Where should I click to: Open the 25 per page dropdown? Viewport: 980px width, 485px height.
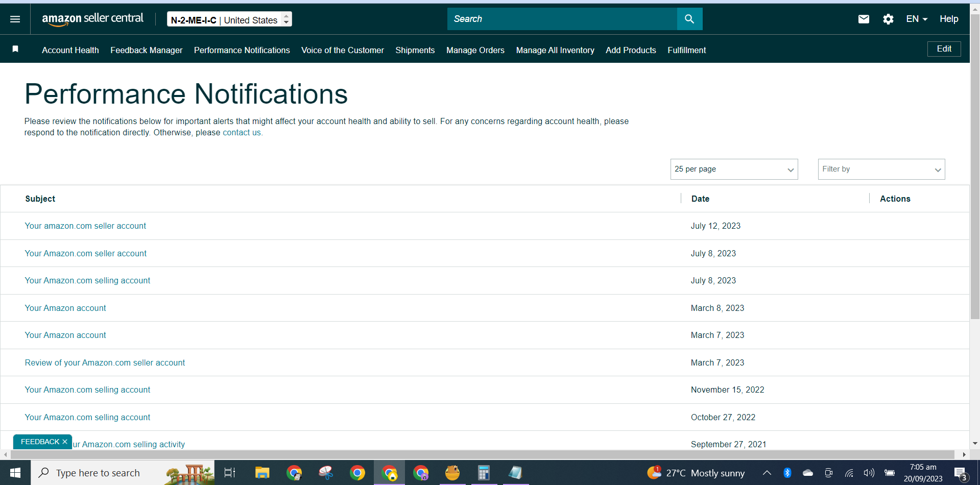click(x=734, y=169)
